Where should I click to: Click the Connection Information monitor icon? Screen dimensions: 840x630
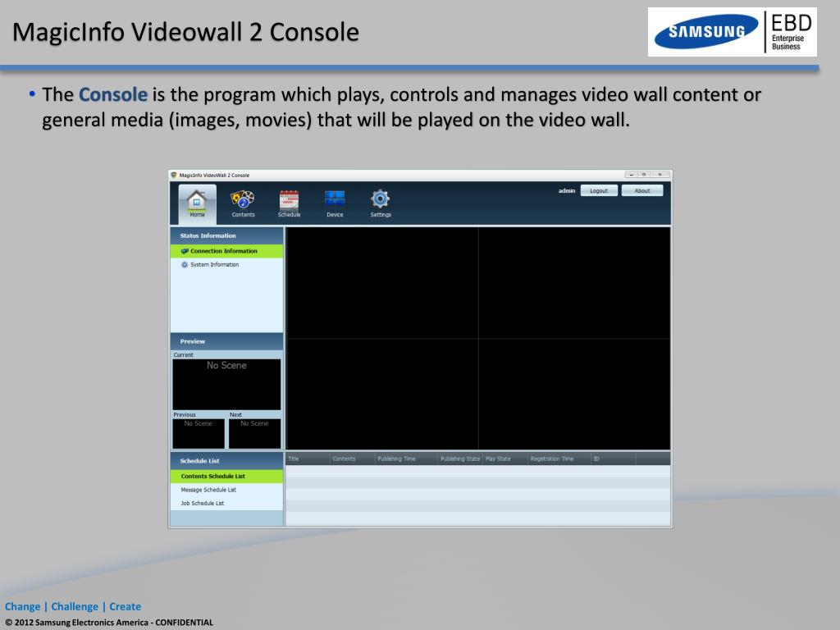[x=185, y=251]
